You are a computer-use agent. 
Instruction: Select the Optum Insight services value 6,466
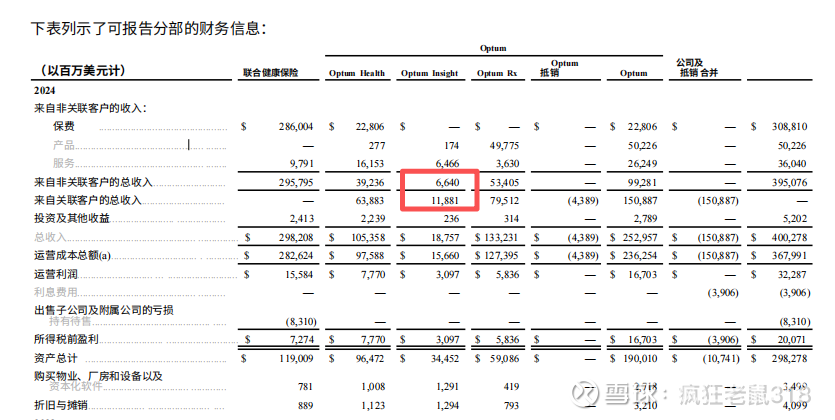(447, 163)
